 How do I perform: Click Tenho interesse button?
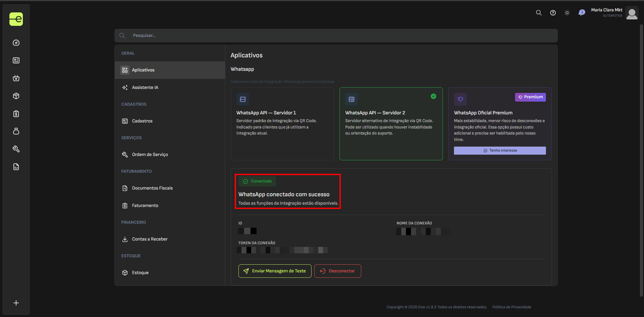point(500,151)
